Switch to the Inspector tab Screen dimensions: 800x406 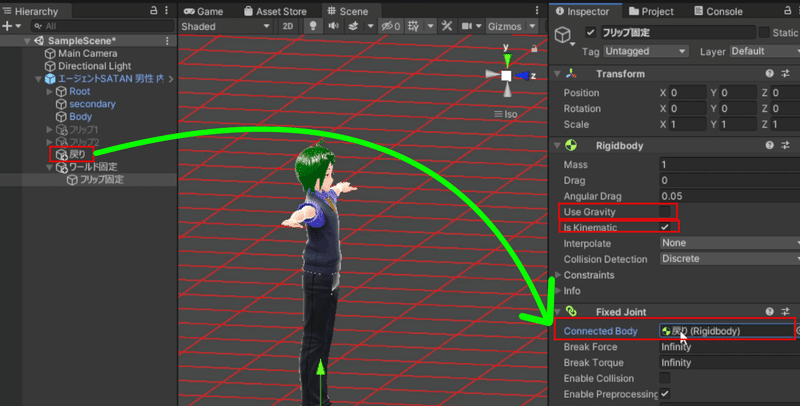tap(583, 11)
